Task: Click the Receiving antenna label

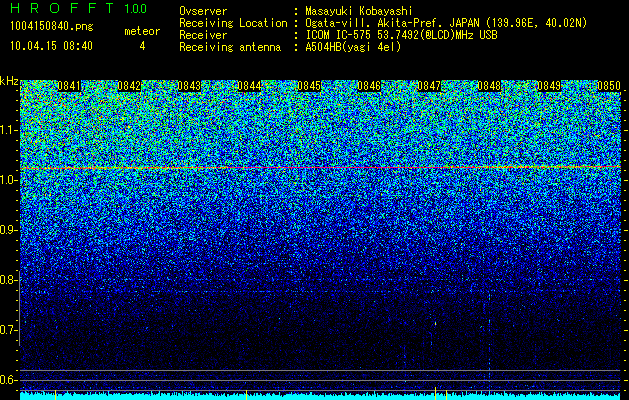Action: [x=230, y=47]
